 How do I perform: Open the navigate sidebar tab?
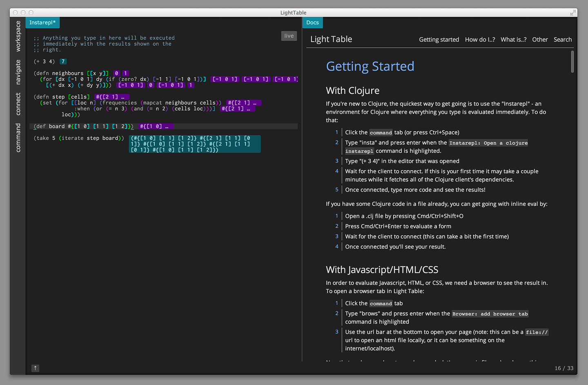[x=18, y=72]
